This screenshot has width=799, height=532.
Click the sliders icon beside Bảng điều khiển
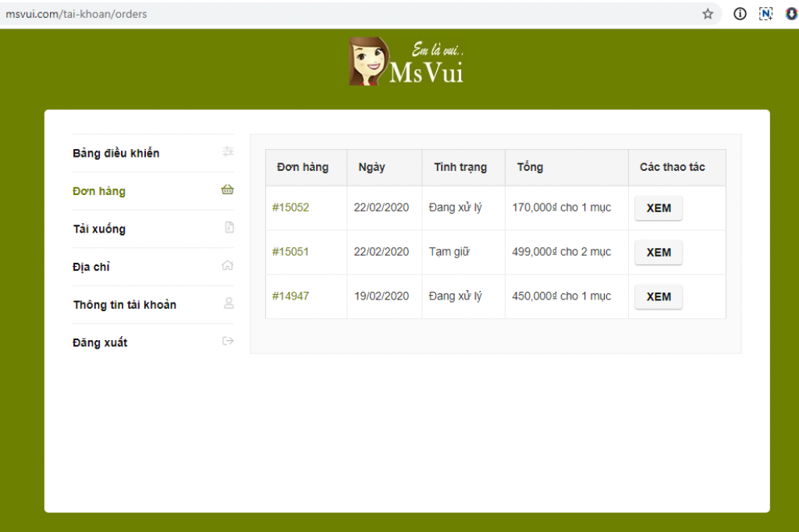coord(228,152)
